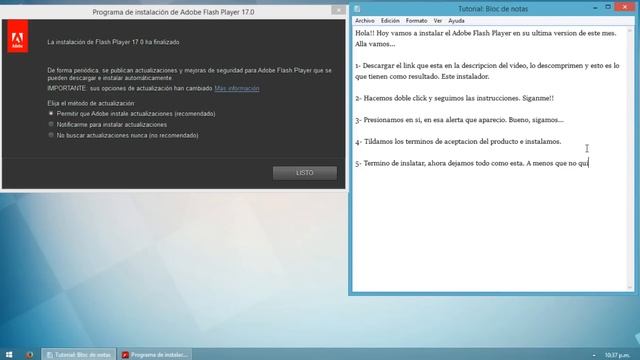Open the Firefox icon in taskbar
Viewport: 640px width, 360px height.
point(29,355)
